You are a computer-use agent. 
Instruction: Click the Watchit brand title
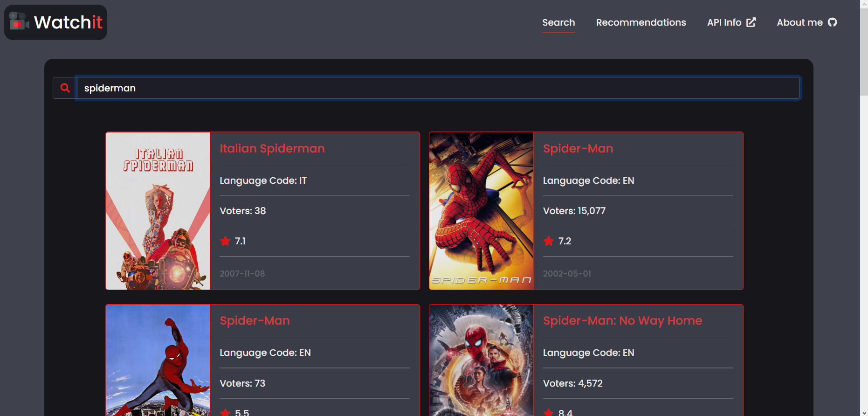coord(68,22)
